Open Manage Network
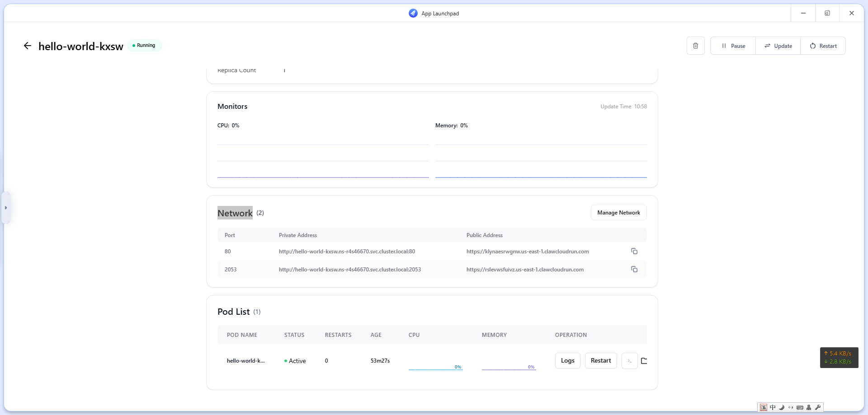 tap(618, 213)
